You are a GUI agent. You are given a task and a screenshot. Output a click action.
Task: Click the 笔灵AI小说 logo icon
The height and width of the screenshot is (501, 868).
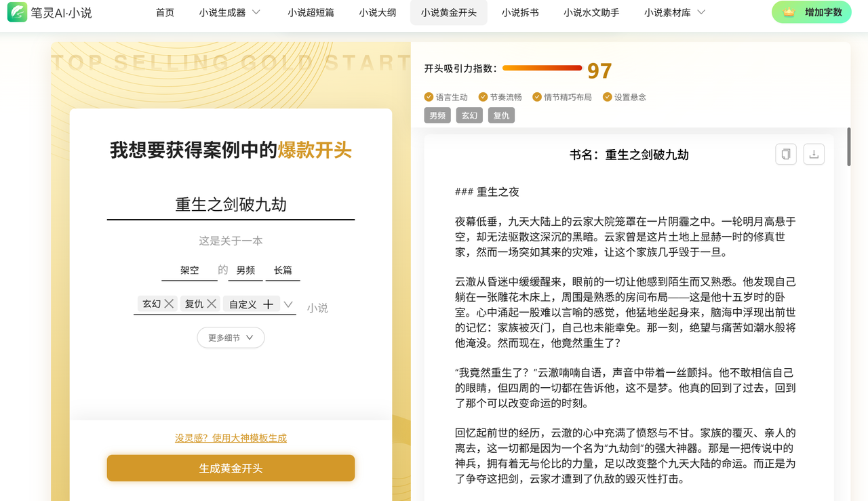click(17, 12)
